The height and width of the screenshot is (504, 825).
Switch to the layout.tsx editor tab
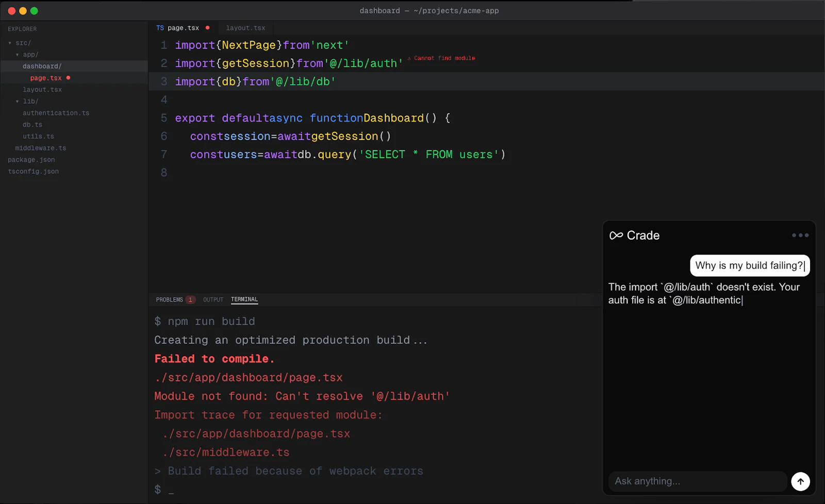coord(245,28)
